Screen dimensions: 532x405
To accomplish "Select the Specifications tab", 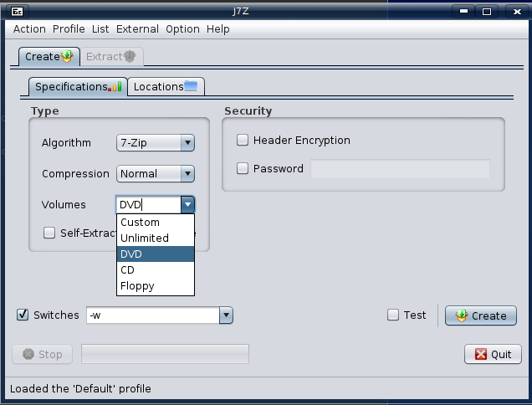I will pos(78,87).
